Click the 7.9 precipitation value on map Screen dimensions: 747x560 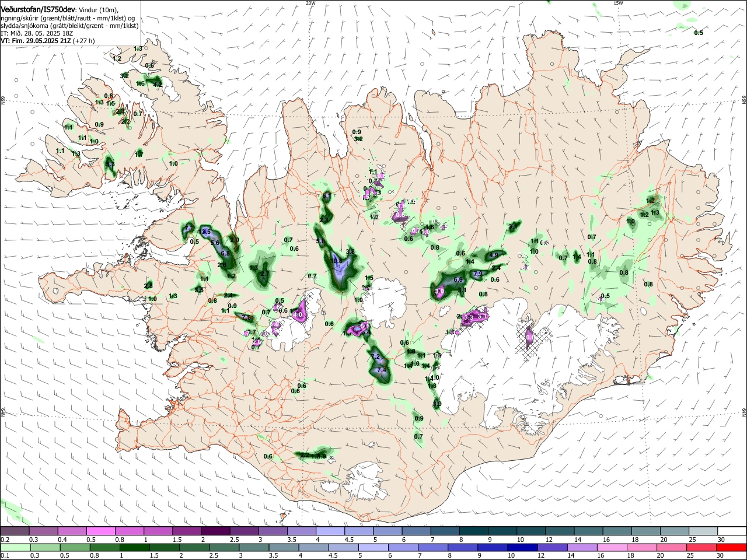click(x=478, y=274)
